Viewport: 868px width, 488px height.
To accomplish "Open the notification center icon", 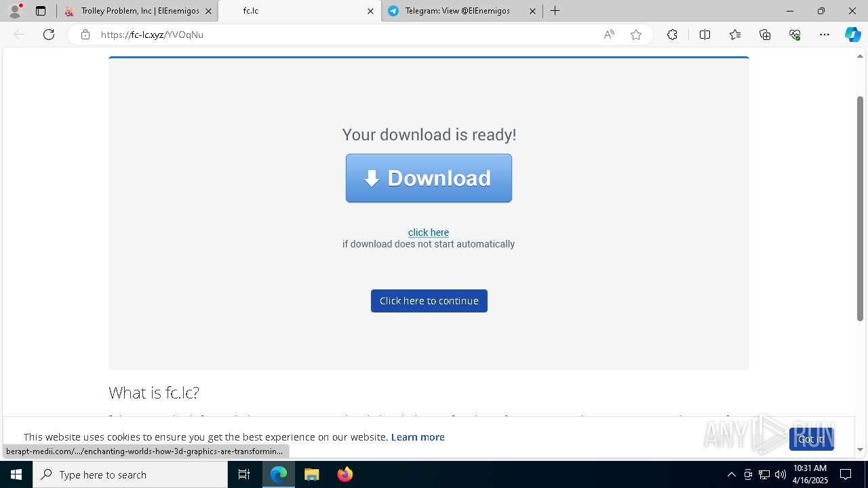I will pos(846,474).
